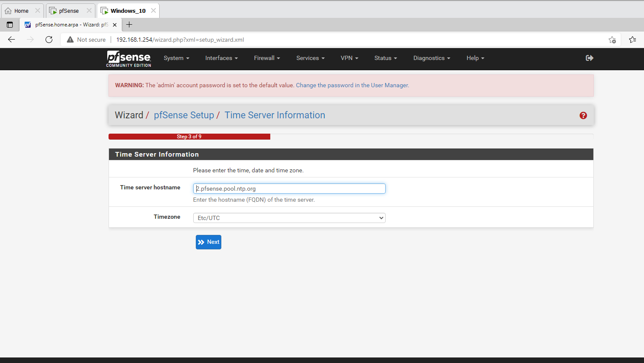Image resolution: width=644 pixels, height=363 pixels.
Task: Click the Windows_10 VM tab icon
Action: click(x=104, y=11)
